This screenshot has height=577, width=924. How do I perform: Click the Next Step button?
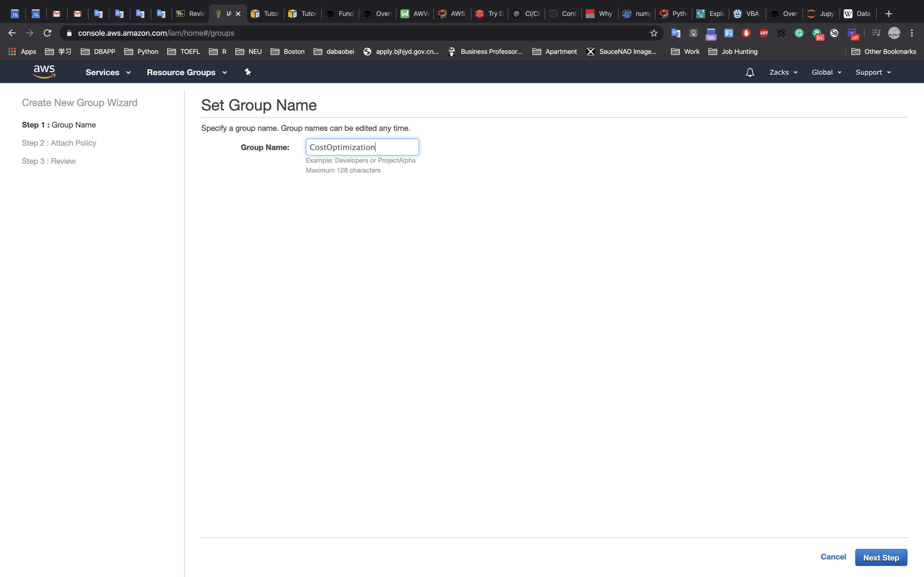(x=881, y=557)
